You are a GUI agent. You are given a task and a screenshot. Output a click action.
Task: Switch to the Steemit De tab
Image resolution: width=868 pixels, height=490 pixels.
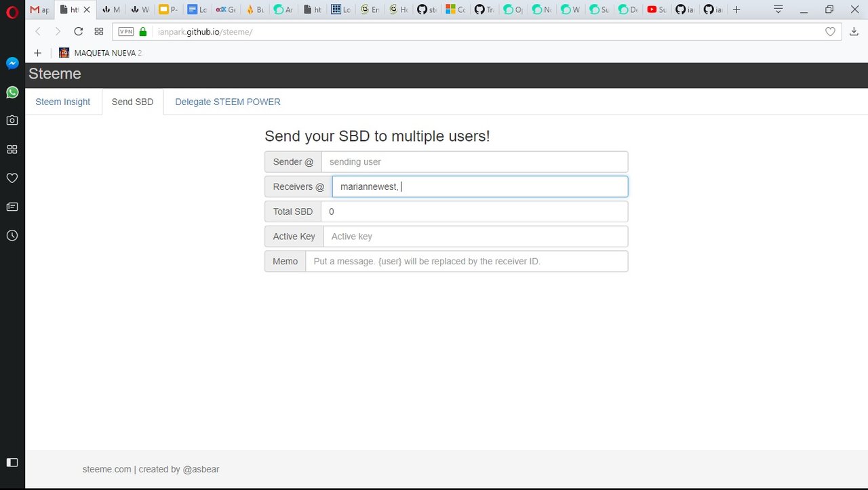pos(629,9)
